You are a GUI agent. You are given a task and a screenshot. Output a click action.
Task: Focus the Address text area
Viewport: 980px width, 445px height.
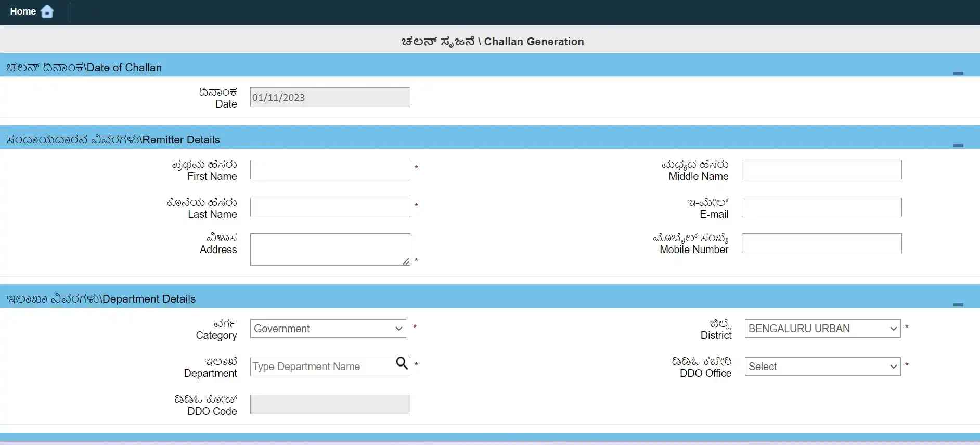pyautogui.click(x=330, y=249)
